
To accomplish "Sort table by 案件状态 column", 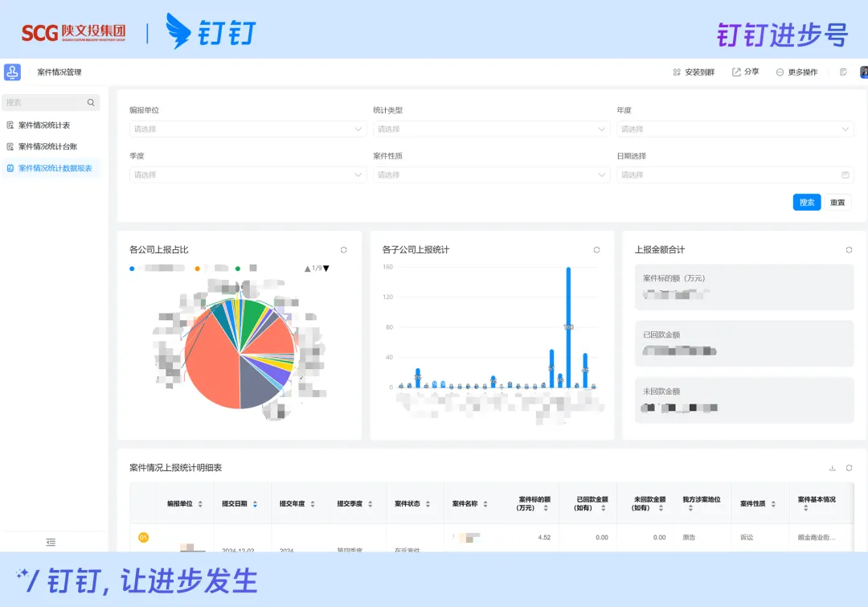I will (x=428, y=504).
